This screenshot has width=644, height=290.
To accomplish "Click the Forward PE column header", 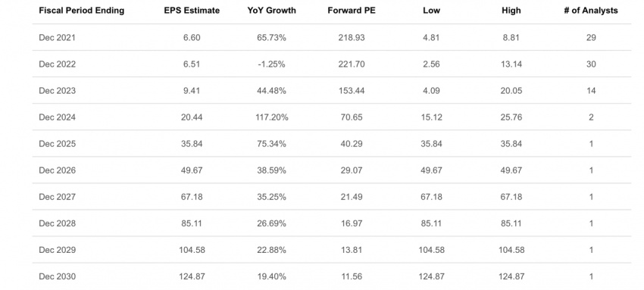I will click(x=352, y=11).
